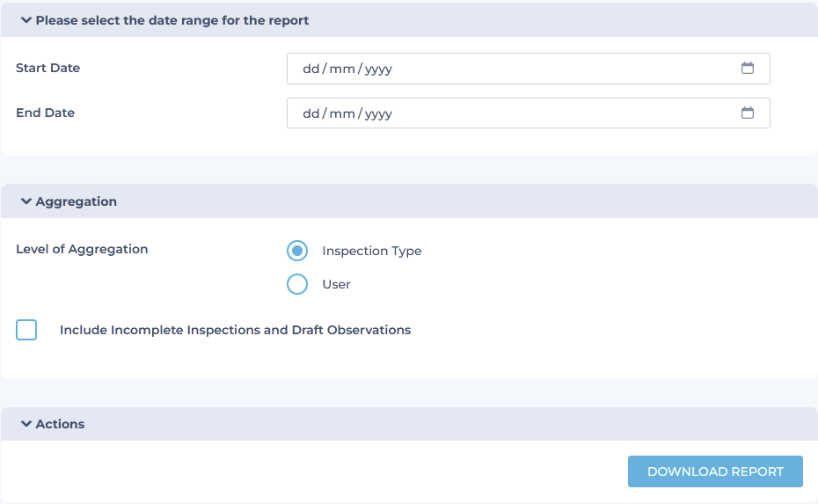Click the Inspection Type option label
Screen dimensions: 818x504
[x=372, y=251]
